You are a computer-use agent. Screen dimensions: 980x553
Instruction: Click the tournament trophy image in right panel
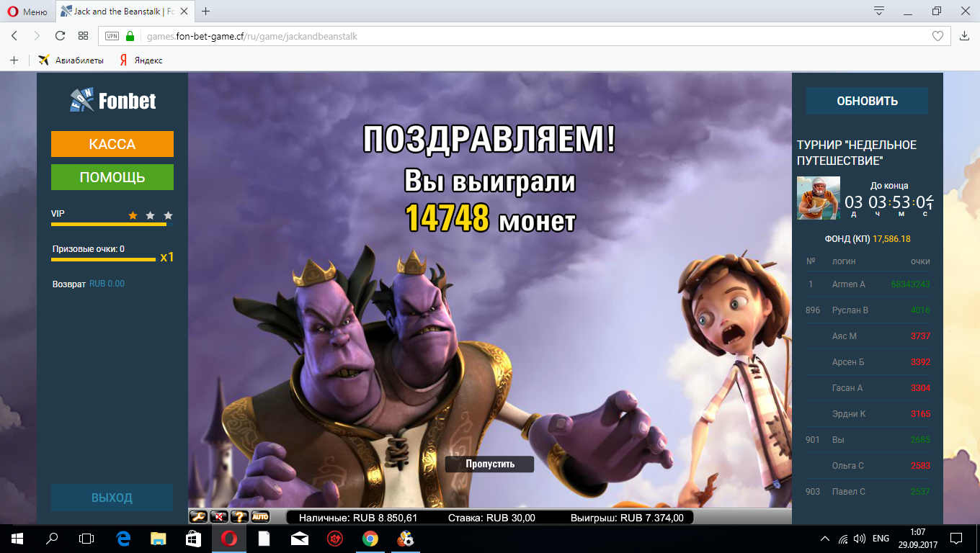tap(818, 197)
